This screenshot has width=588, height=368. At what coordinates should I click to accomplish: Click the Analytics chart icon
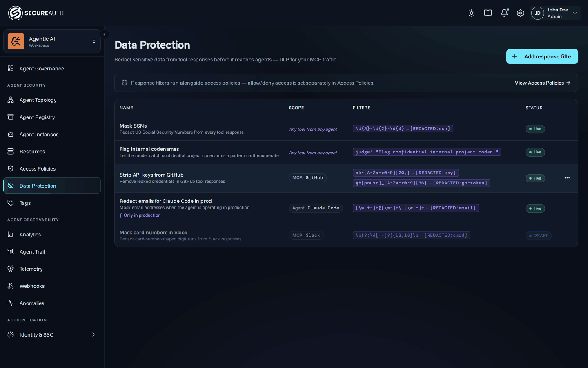pyautogui.click(x=11, y=234)
